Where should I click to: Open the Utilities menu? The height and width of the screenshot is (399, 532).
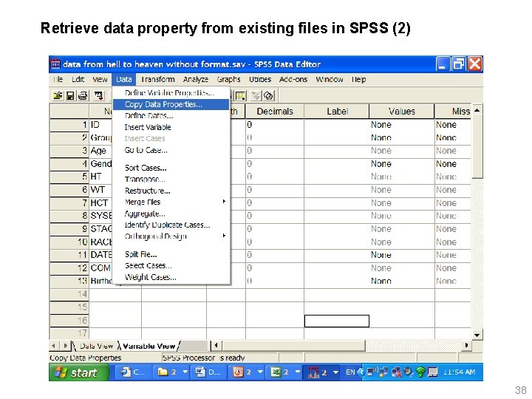pyautogui.click(x=260, y=79)
